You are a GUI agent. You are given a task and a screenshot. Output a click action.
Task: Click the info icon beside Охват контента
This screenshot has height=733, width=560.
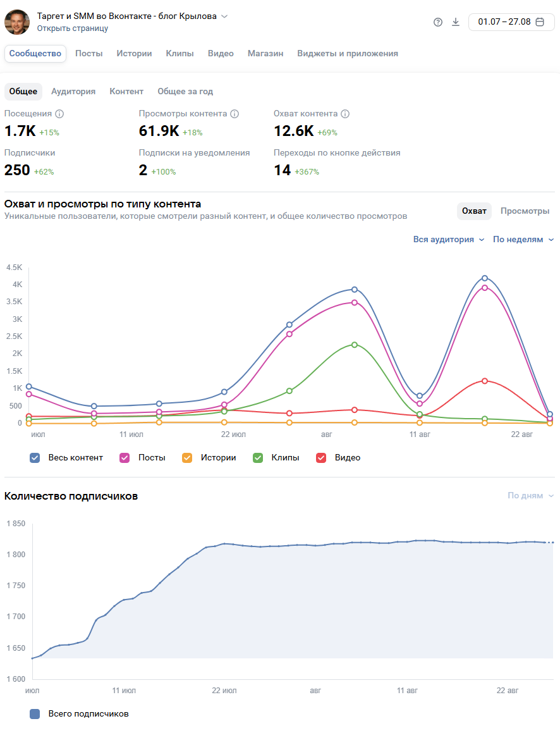click(x=345, y=114)
